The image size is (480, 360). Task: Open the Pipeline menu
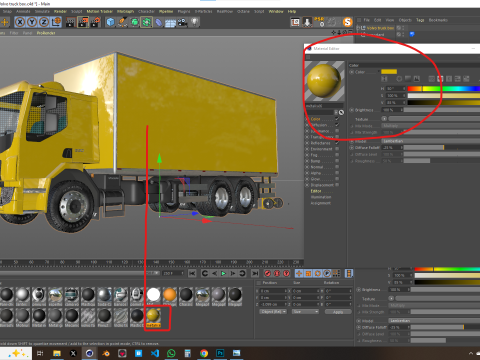[x=166, y=11]
